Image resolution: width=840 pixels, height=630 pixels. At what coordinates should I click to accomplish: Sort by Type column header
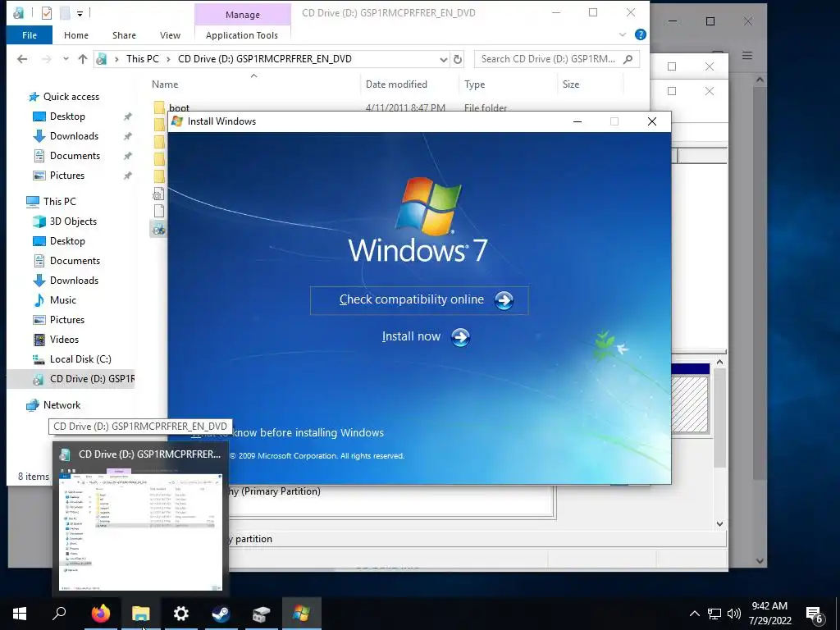475,84
